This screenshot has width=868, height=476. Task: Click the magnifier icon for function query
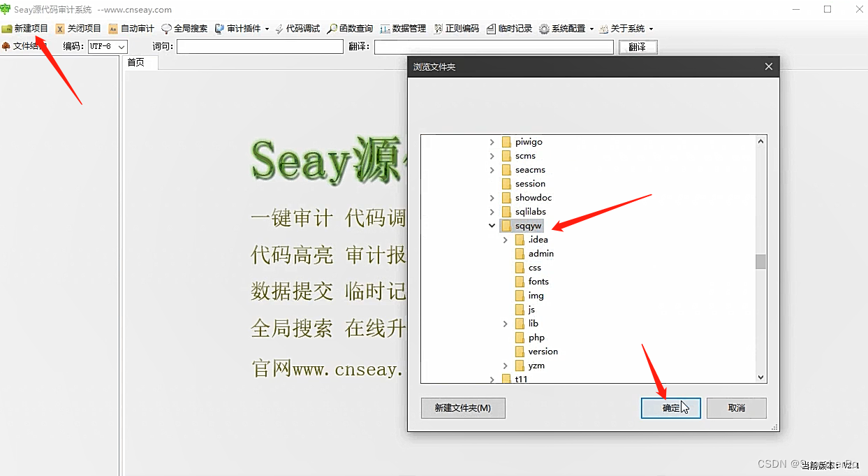(x=332, y=29)
